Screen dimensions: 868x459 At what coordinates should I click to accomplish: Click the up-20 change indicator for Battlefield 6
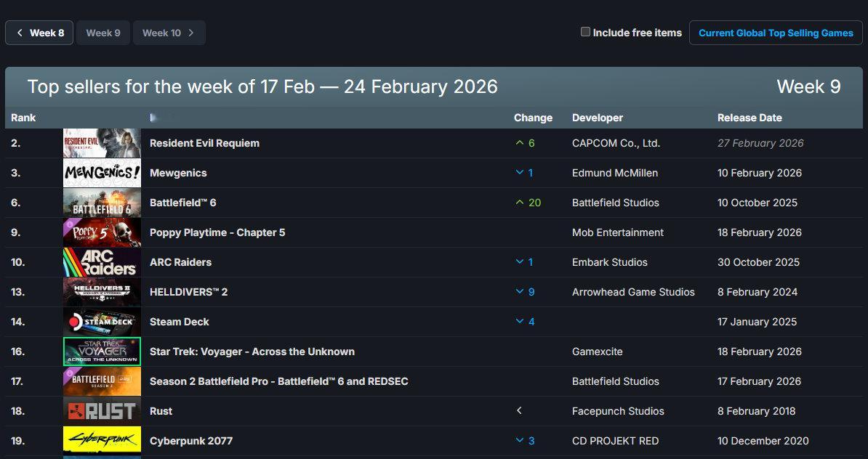point(528,203)
